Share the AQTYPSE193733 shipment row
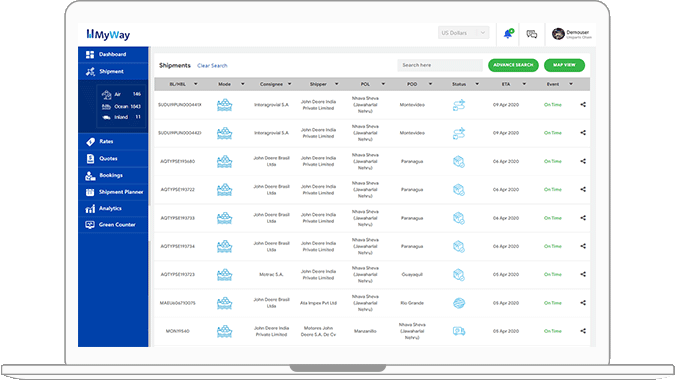 (x=583, y=218)
